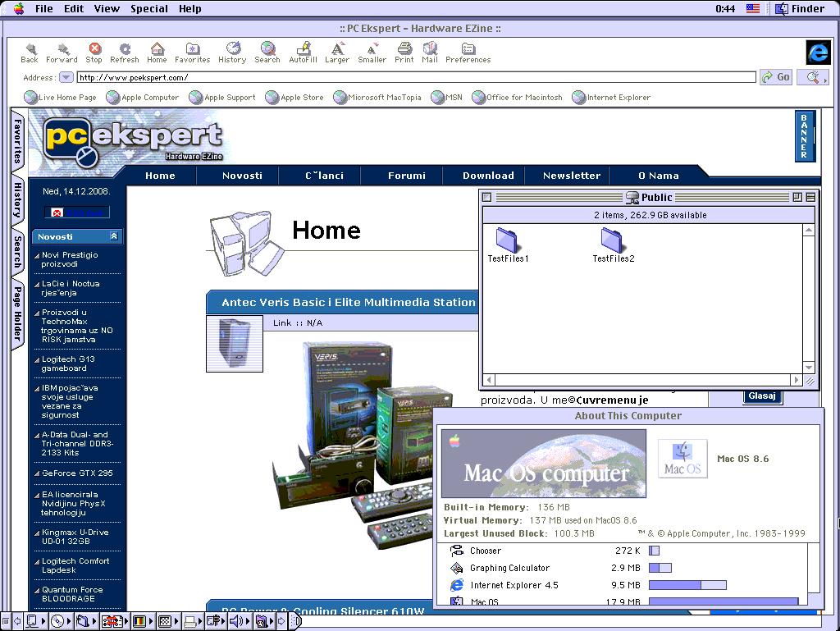Open the Preferences toolbar icon
Image resolution: width=840 pixels, height=631 pixels.
468,53
